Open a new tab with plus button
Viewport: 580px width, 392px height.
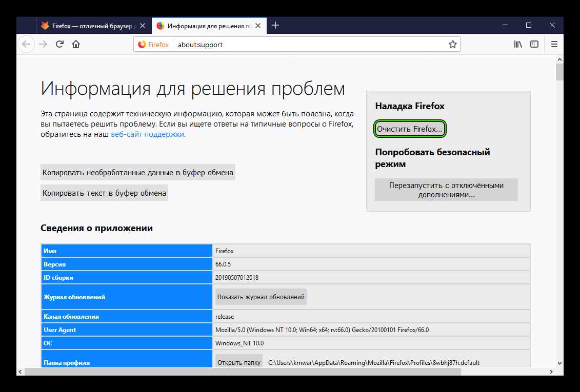(275, 26)
